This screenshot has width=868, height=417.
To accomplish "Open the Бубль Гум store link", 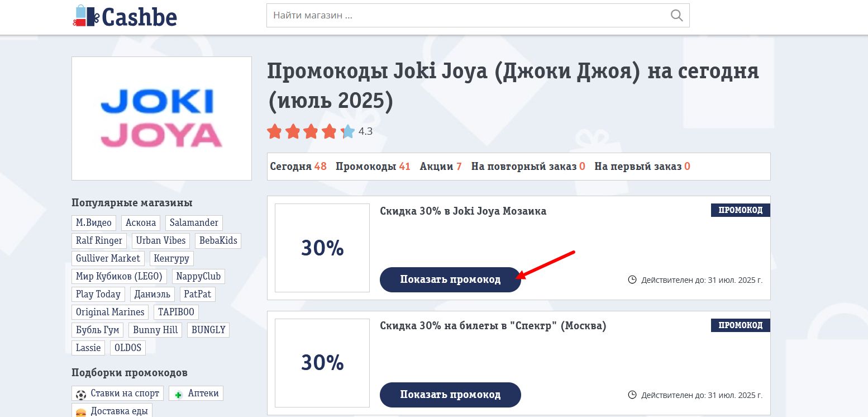I will pyautogui.click(x=98, y=330).
